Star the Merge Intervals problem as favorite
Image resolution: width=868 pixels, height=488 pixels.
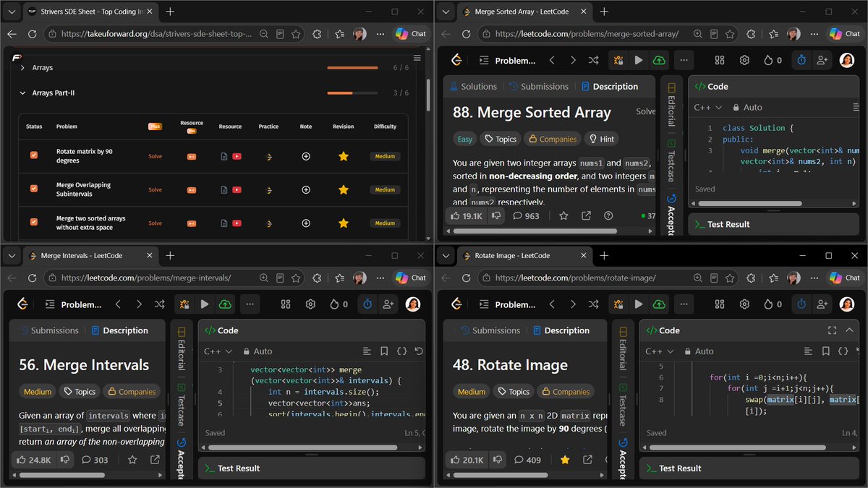(x=132, y=459)
